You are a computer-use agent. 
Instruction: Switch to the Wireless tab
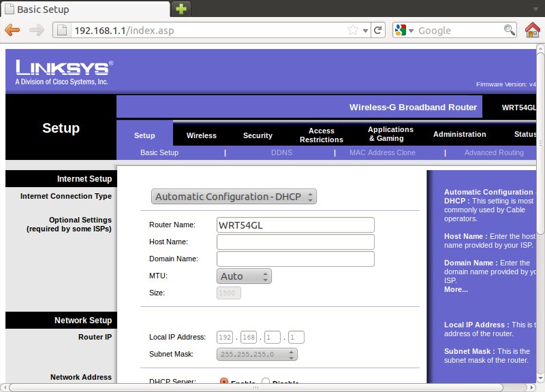coord(201,135)
